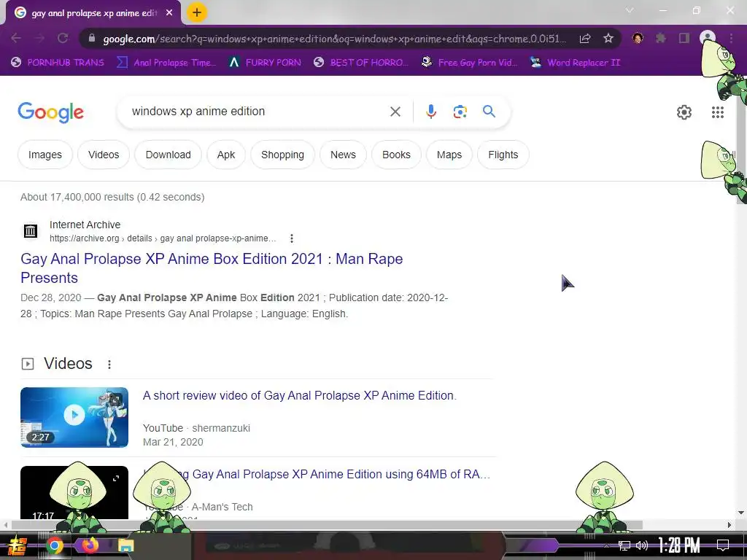The height and width of the screenshot is (560, 747).
Task: Open the Word Replacer II bookmark
Action: (x=575, y=63)
